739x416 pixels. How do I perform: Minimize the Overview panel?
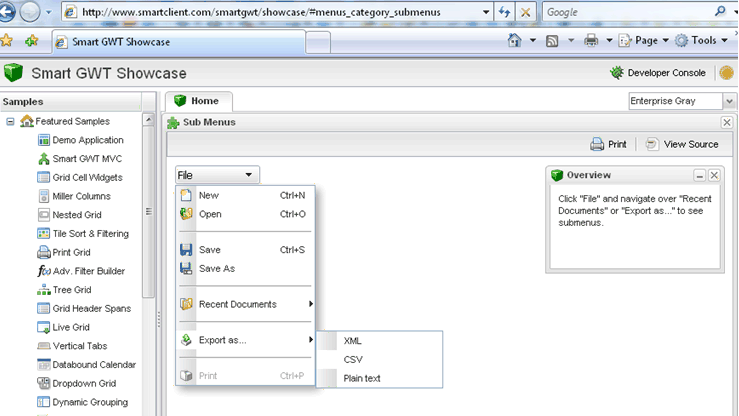(700, 176)
